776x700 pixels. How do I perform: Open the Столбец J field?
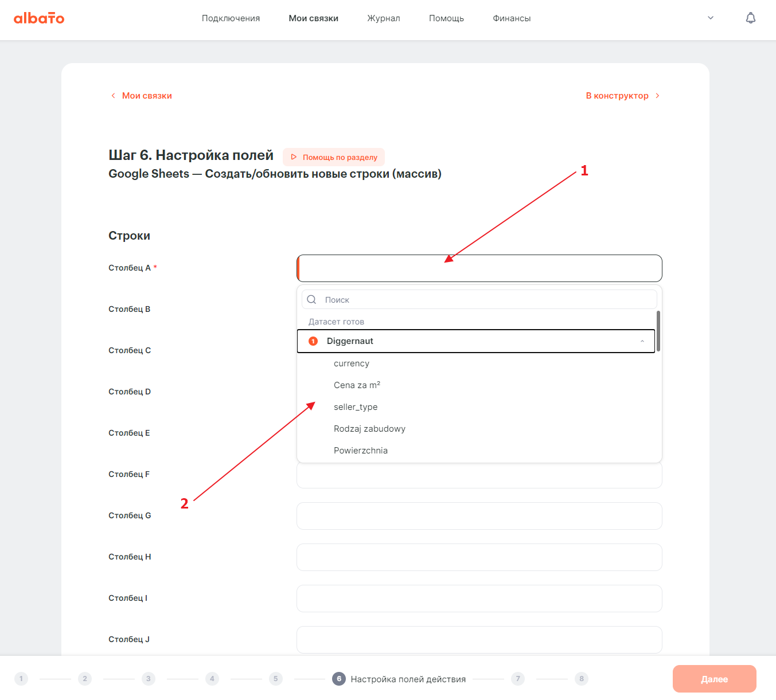click(479, 640)
